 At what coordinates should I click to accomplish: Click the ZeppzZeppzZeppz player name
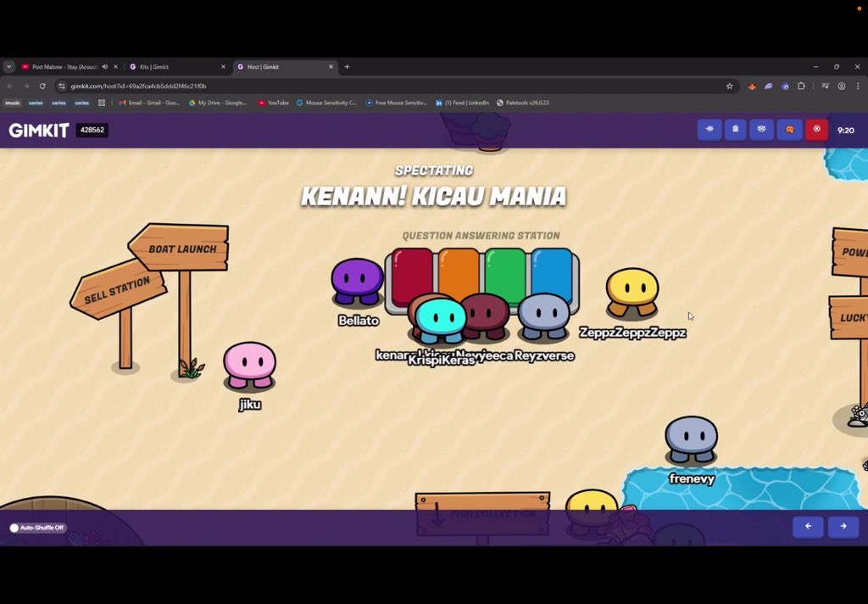(x=632, y=333)
